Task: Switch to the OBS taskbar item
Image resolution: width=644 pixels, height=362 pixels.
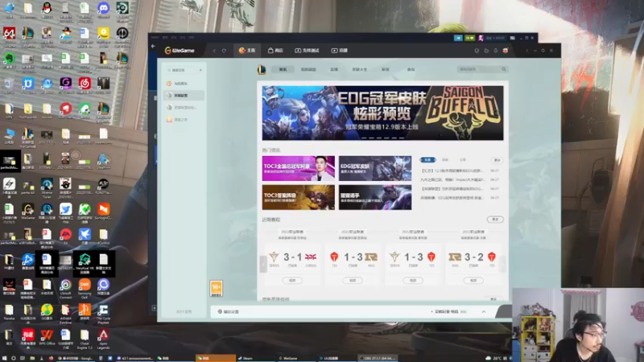Action: click(377, 358)
